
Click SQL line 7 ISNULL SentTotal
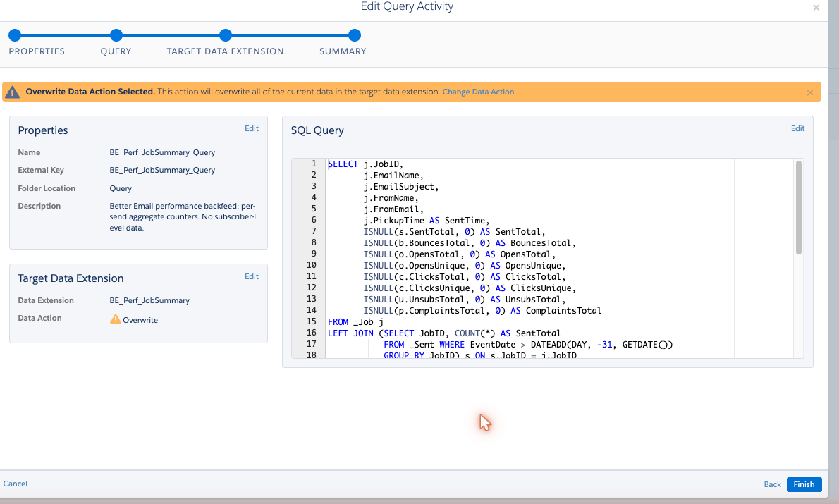454,232
